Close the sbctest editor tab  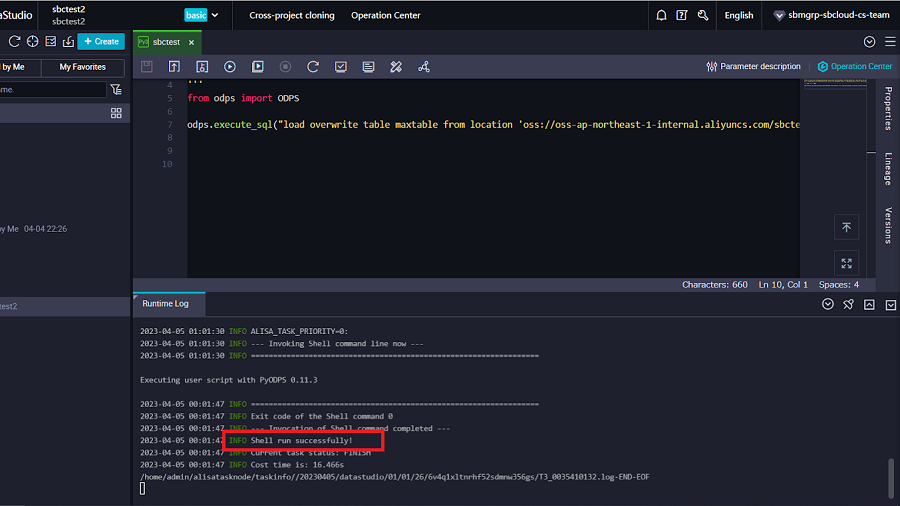coord(191,42)
